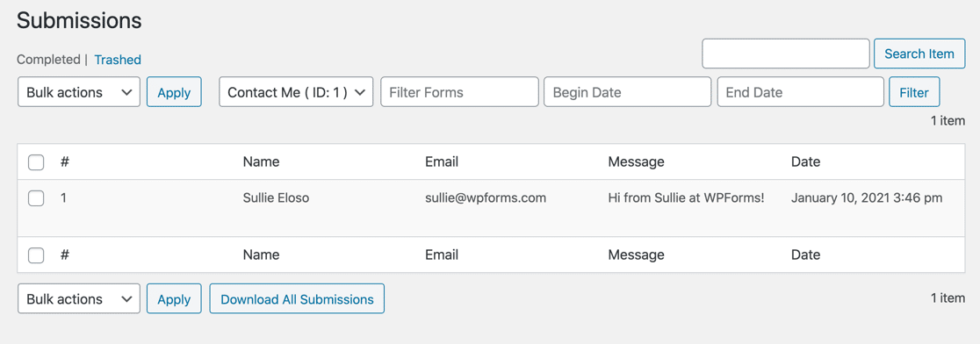The image size is (980, 344).
Task: Click the Search Item button
Action: click(919, 54)
